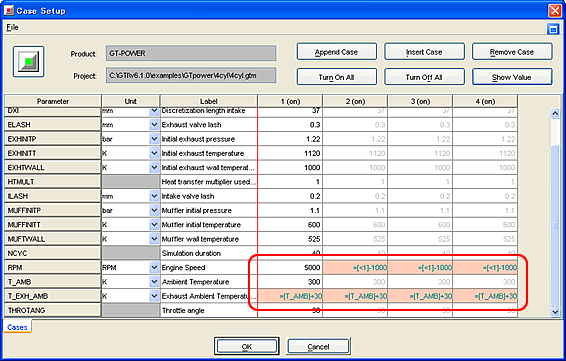Click case 1 Engine Speed value 5000
Viewport: 566px width, 361px height.
coord(290,268)
